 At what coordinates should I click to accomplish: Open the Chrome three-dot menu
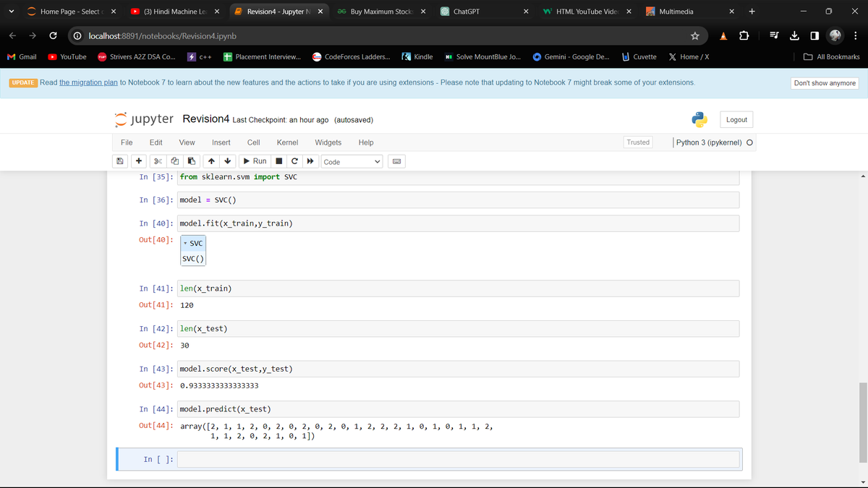point(856,36)
